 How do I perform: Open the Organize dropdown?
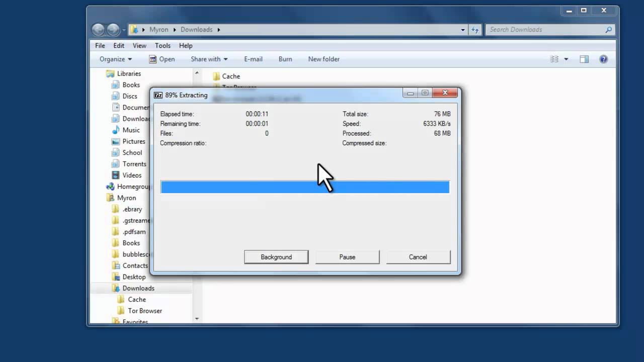116,59
